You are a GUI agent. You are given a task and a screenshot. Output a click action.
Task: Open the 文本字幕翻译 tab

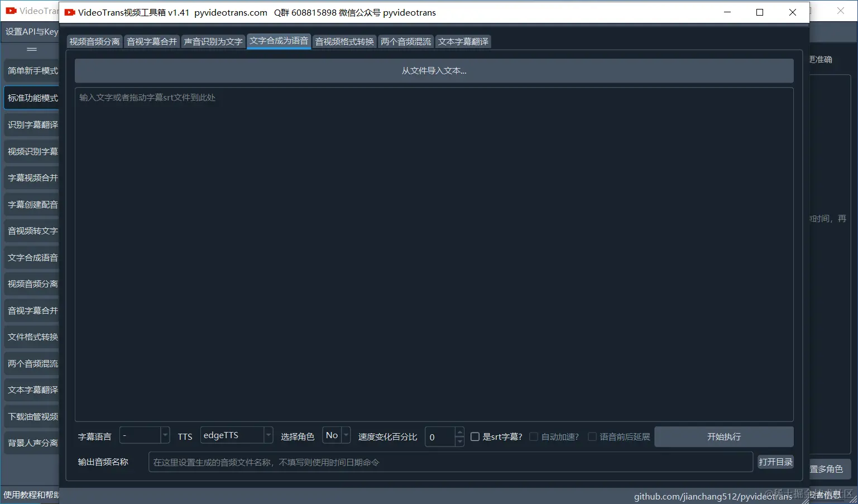pos(463,42)
